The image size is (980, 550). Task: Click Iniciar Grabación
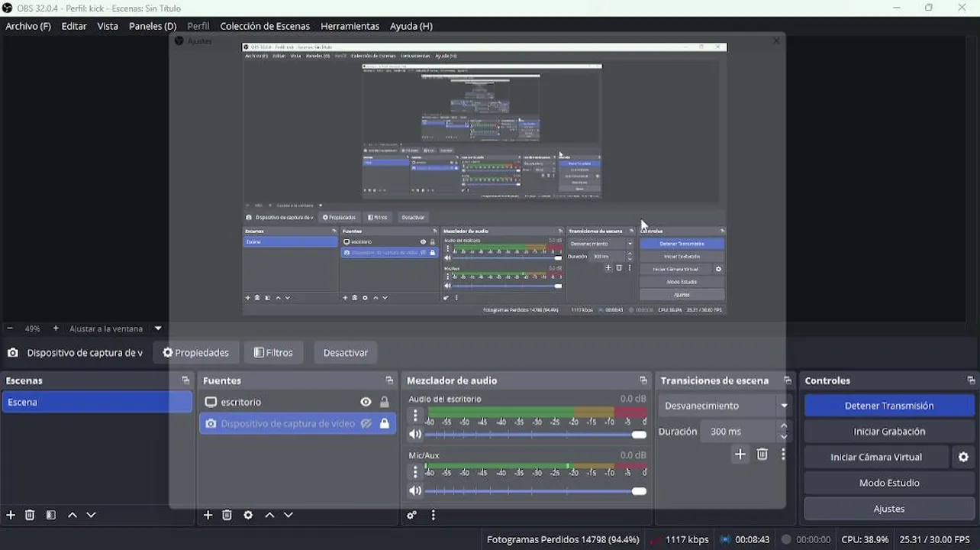click(x=889, y=432)
